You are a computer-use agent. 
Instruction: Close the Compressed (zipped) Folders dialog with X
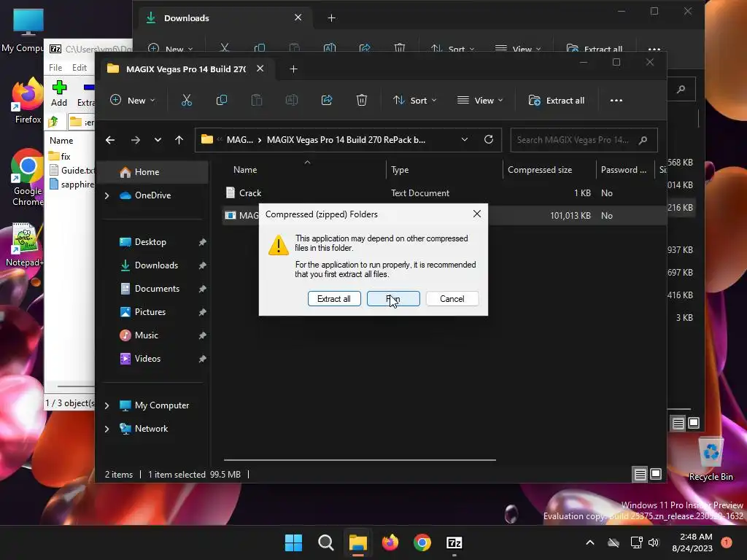pos(477,214)
